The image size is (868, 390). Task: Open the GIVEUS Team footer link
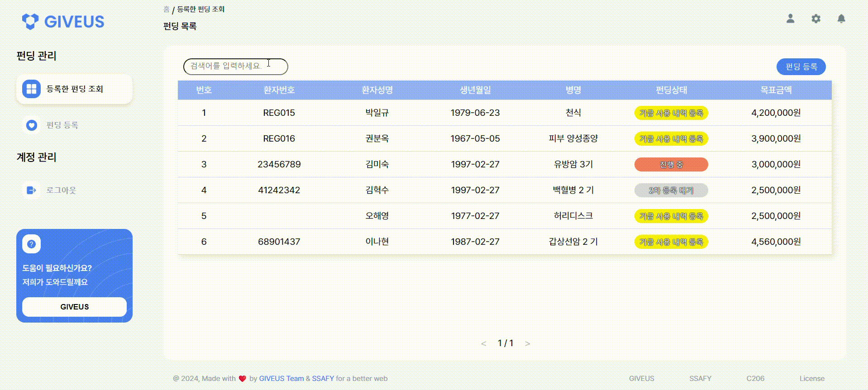click(281, 379)
